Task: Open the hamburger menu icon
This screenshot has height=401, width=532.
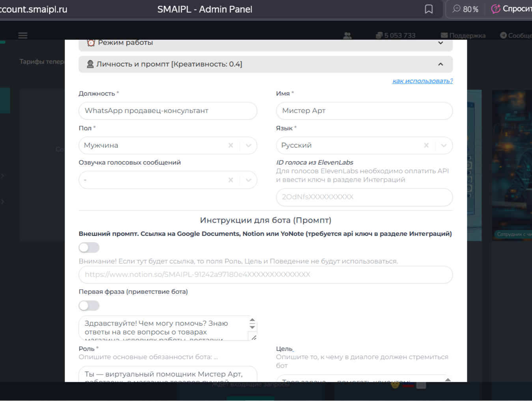Action: tap(23, 35)
